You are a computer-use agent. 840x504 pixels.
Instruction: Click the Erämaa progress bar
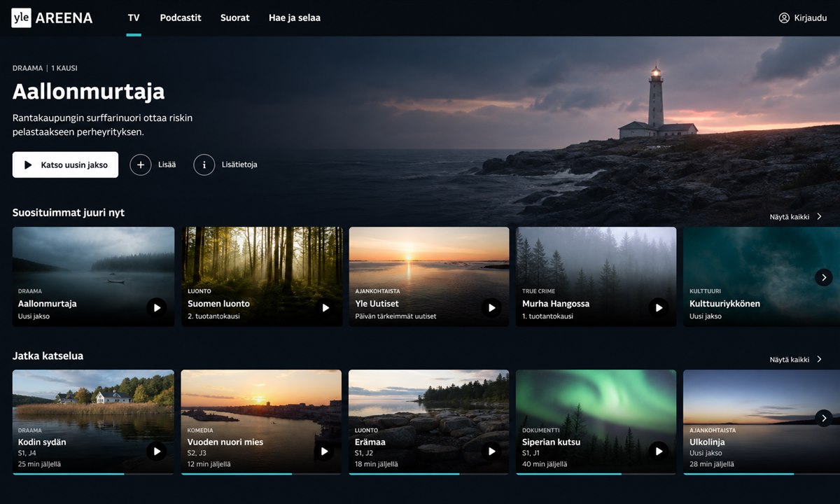[x=429, y=474]
